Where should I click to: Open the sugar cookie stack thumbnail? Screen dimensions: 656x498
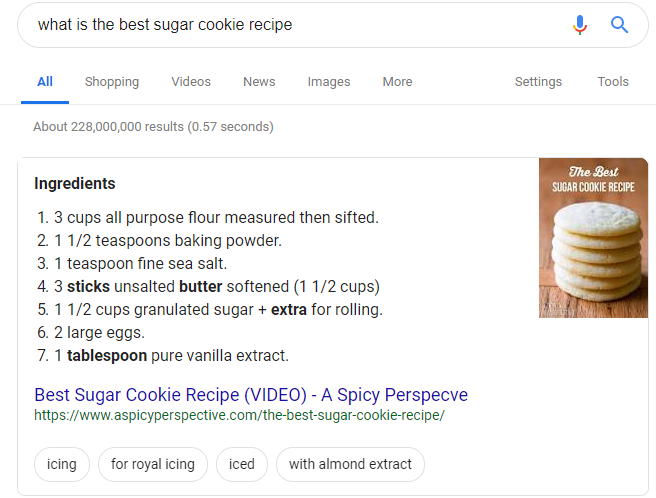[x=593, y=238]
